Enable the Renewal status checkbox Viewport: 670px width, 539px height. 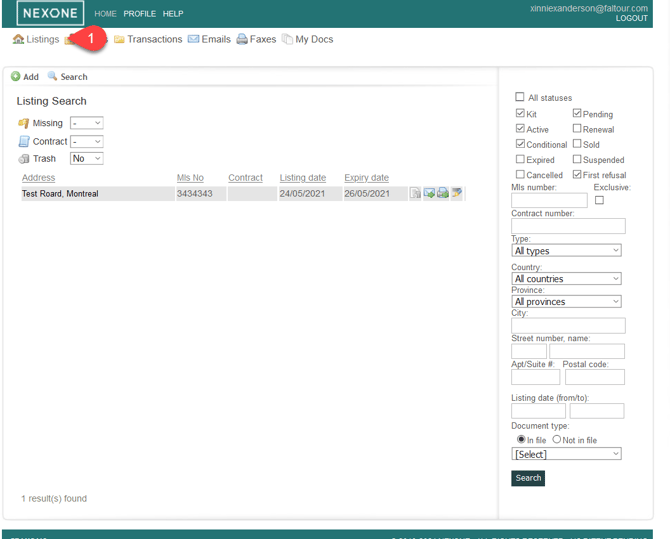(577, 129)
